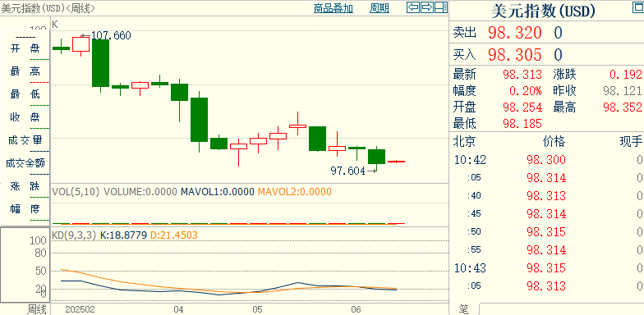Viewport: 644px width, 315px height.
Task: Select 涨跌 in the left legend
Action: coord(25,186)
